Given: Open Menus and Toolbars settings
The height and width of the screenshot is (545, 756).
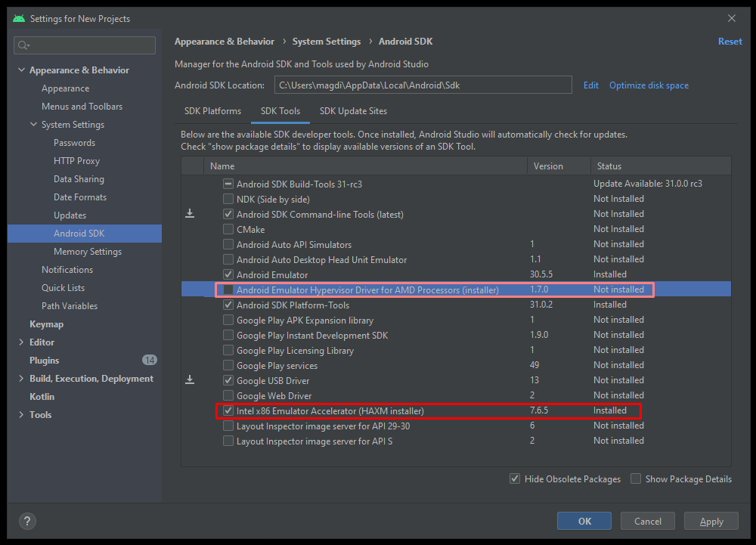Looking at the screenshot, I should tap(82, 107).
